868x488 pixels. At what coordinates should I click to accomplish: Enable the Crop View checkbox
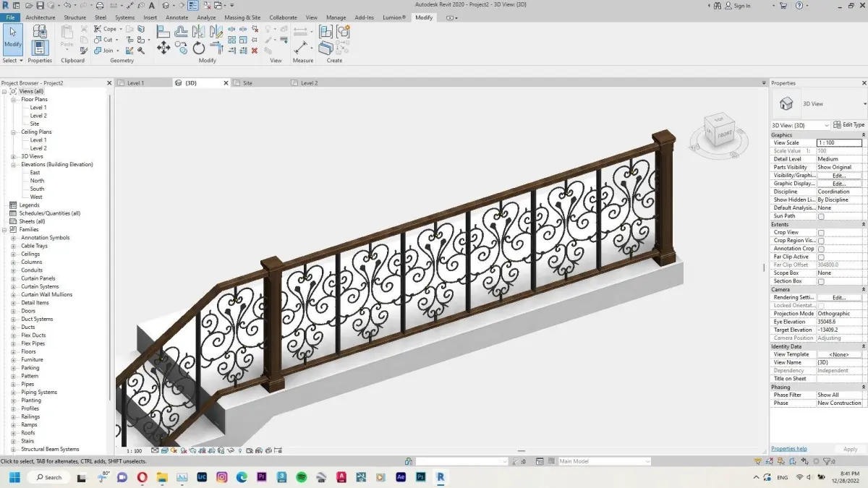(x=821, y=233)
